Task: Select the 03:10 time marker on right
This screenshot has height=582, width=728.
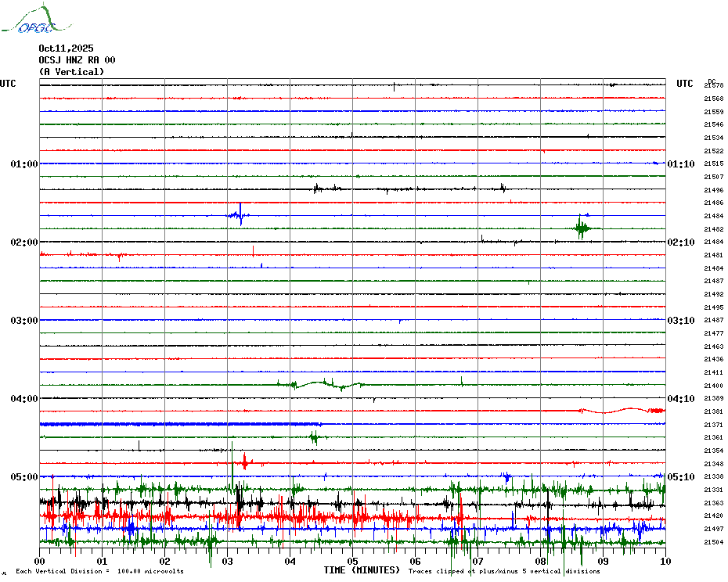Action: 680,321
